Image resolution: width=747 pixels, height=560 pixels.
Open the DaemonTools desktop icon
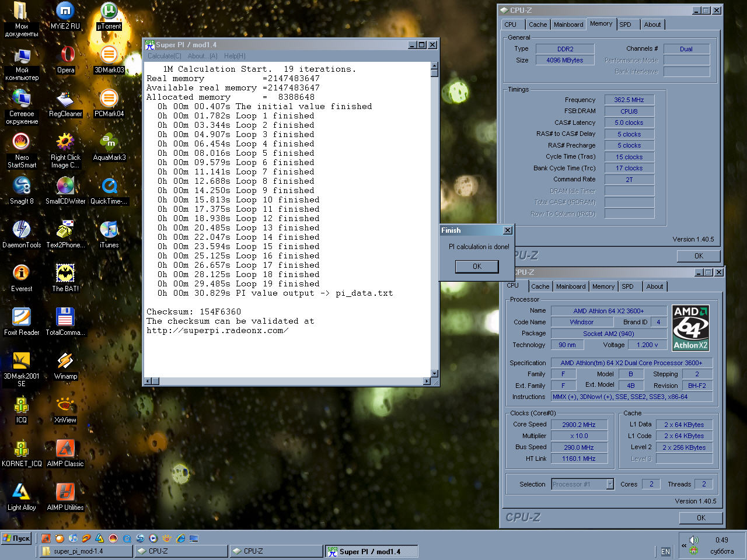pos(22,235)
